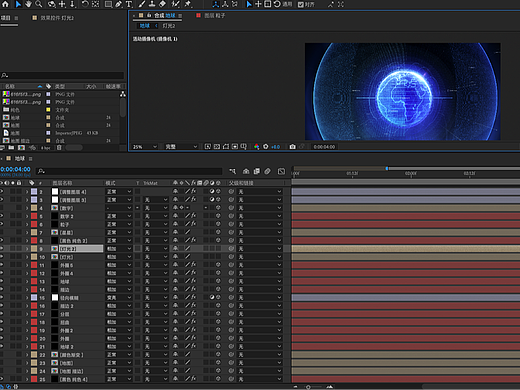Viewport: 520px width, 390px height.
Task: Select the Clone Stamp tool
Action: click(x=152, y=4)
